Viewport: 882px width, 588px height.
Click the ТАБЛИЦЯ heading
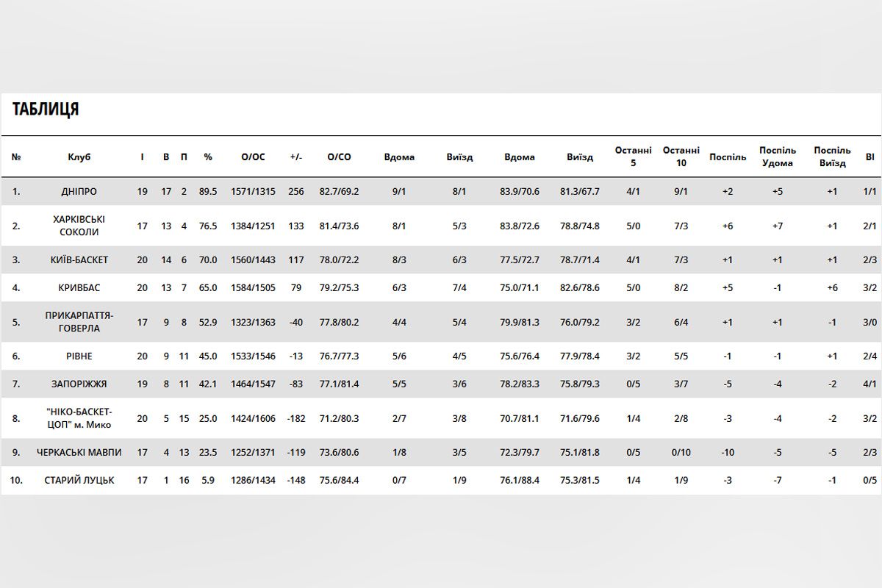tap(46, 110)
